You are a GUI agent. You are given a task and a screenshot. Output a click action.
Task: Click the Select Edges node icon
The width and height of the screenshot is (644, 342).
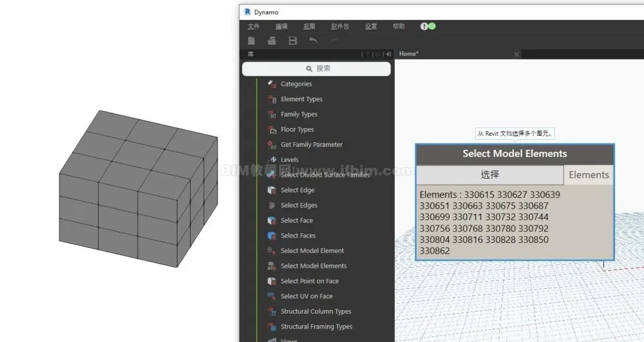(271, 205)
